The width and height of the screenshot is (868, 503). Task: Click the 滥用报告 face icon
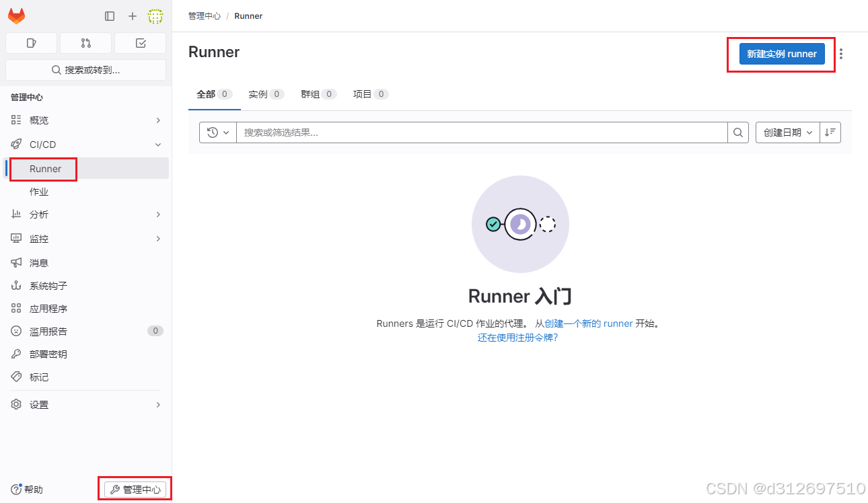point(16,332)
